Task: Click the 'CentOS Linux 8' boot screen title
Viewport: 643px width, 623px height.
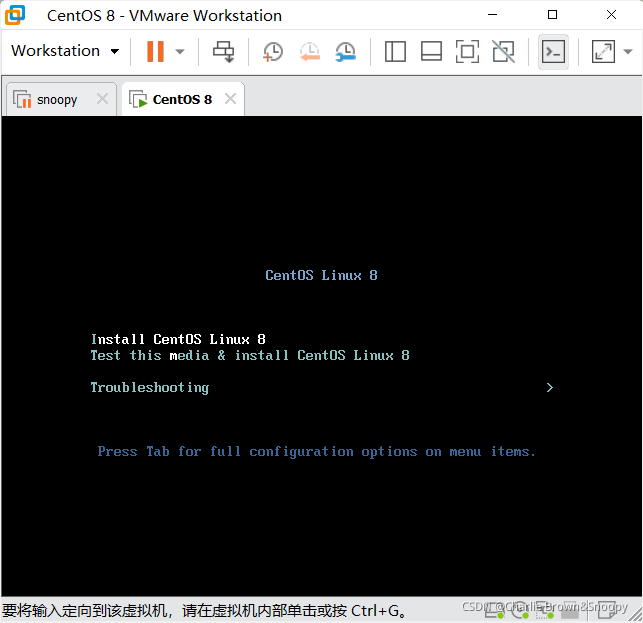Action: click(x=321, y=275)
